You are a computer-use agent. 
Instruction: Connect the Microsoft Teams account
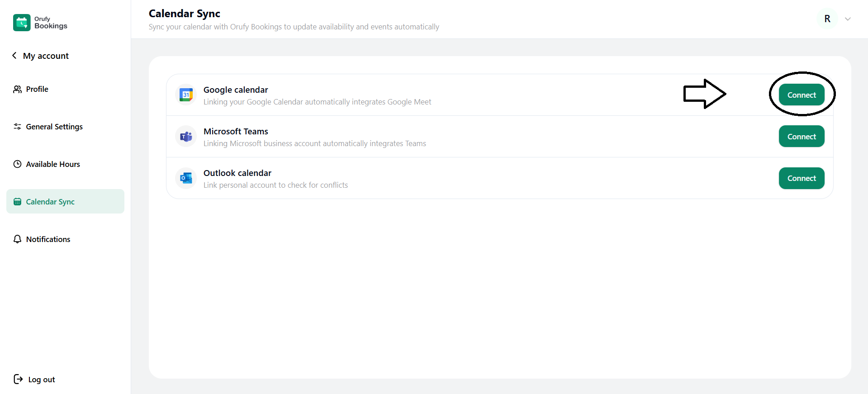point(801,136)
